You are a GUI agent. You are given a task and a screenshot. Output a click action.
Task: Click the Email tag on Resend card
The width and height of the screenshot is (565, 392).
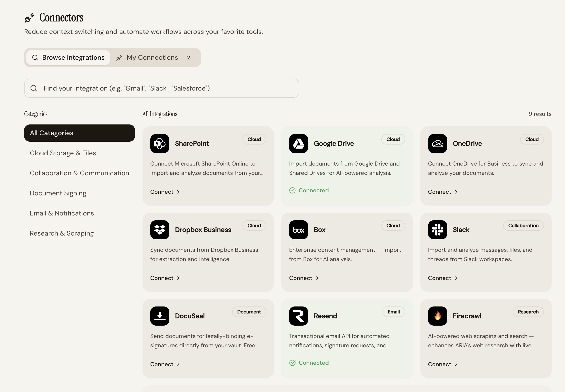click(393, 312)
